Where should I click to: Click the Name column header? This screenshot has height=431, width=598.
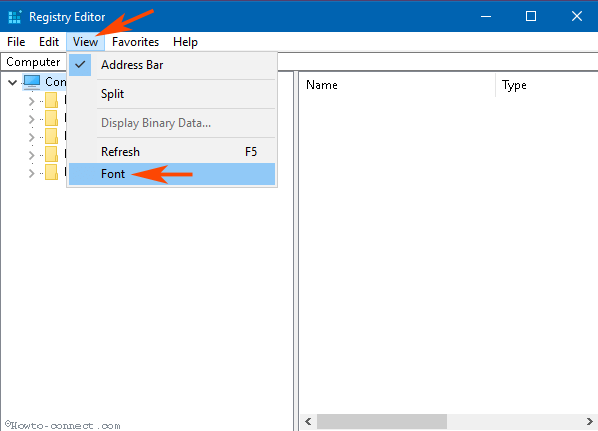pyautogui.click(x=397, y=85)
